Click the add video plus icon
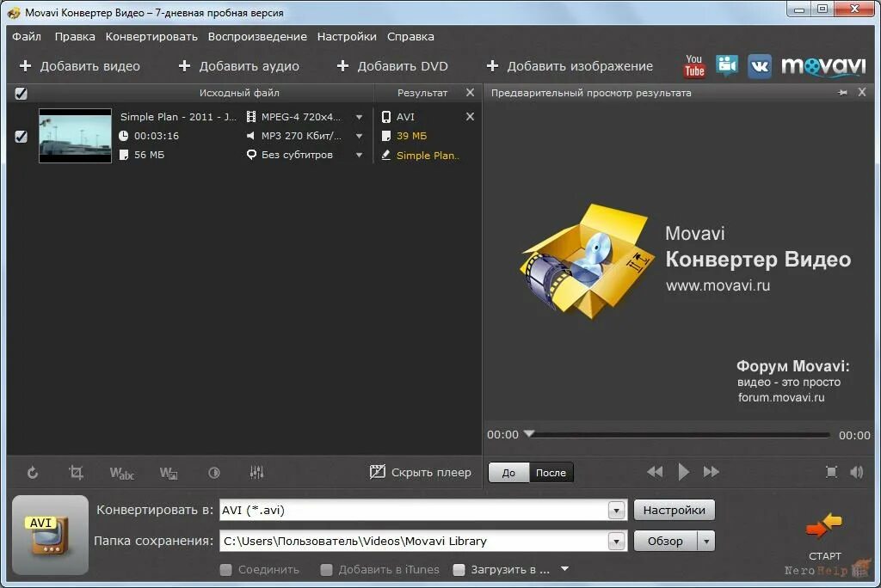The width and height of the screenshot is (881, 588). [x=25, y=65]
